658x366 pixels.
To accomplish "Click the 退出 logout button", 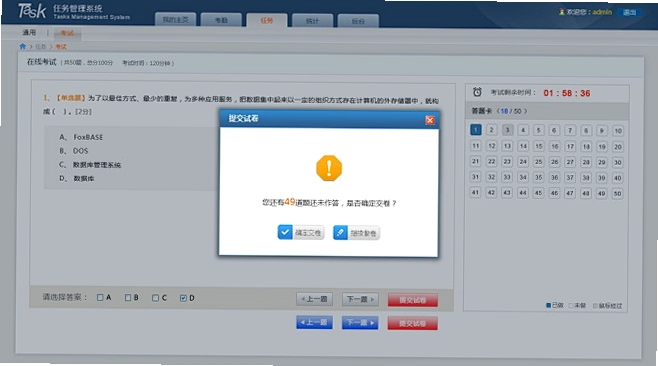I will click(629, 12).
